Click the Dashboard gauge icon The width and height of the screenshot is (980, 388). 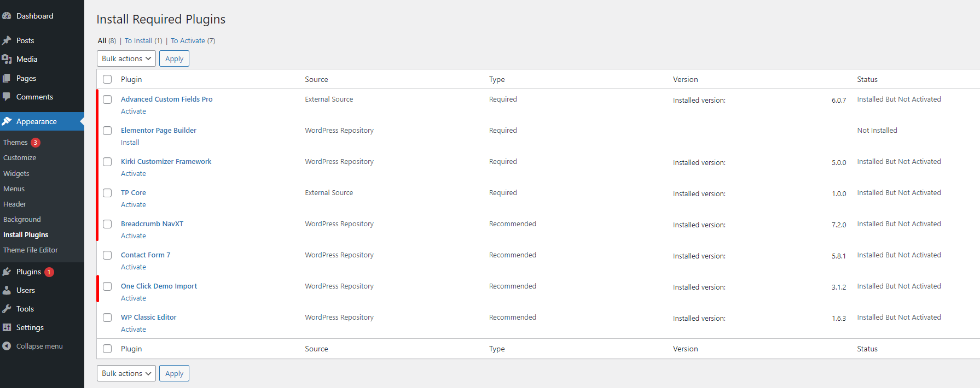[x=7, y=16]
